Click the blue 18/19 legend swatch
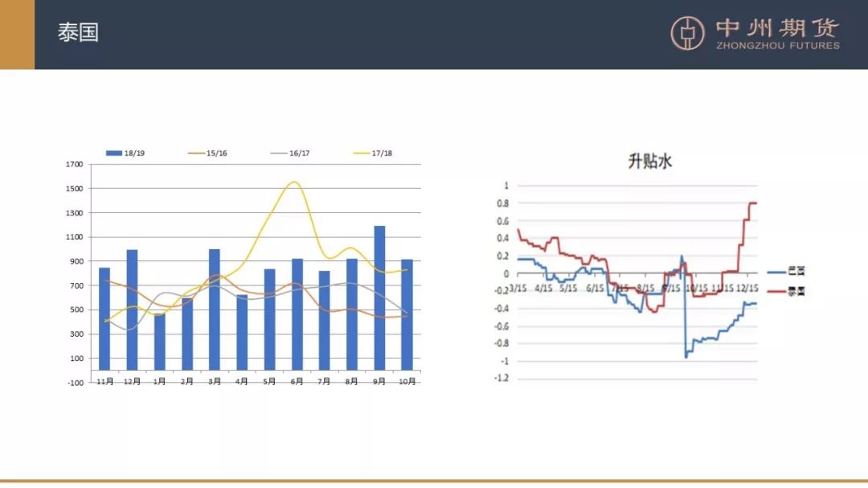 tap(114, 153)
